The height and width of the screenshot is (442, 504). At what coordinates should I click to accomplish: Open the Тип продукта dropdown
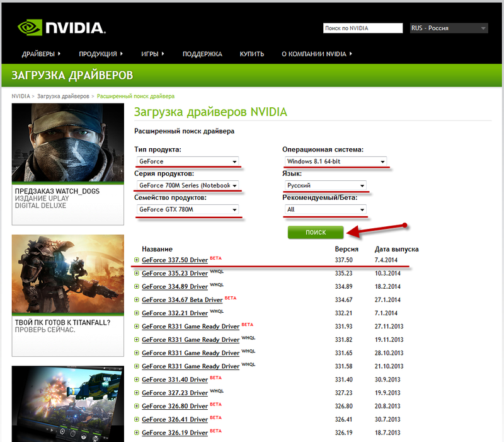(x=188, y=161)
